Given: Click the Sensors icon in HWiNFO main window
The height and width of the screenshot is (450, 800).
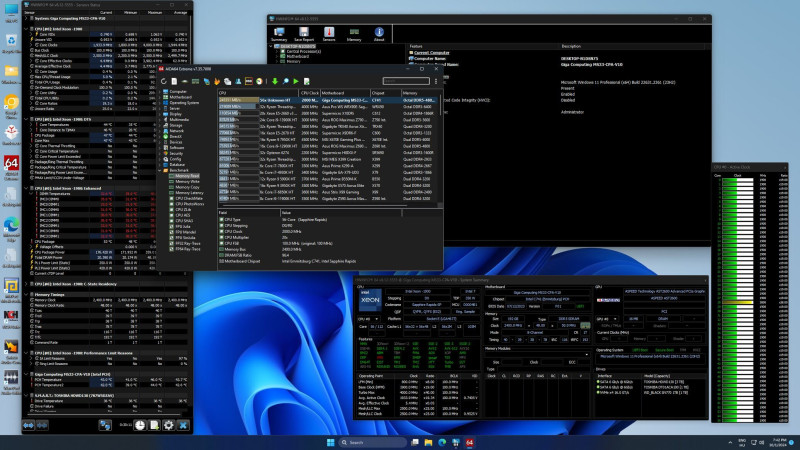Looking at the screenshot, I should [329, 34].
